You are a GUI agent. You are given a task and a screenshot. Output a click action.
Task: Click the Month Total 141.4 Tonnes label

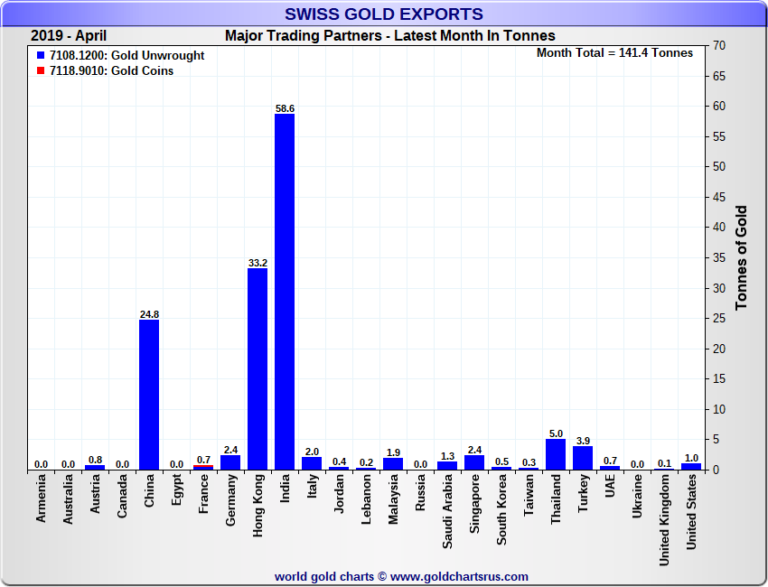614,53
